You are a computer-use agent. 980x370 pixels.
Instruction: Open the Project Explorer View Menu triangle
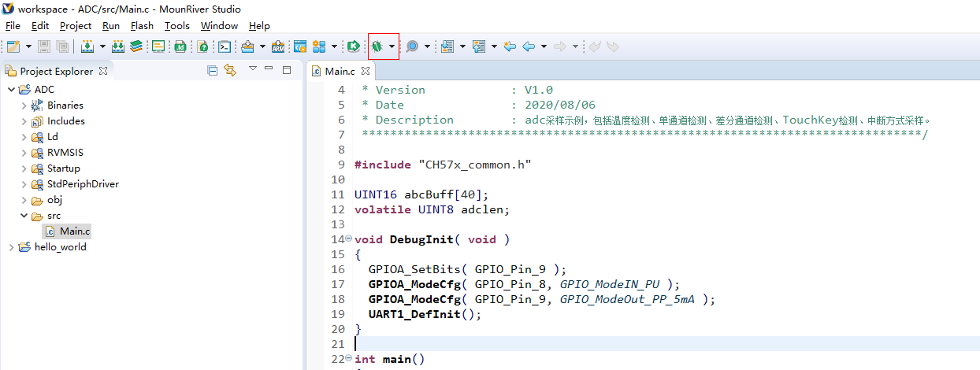tap(253, 69)
